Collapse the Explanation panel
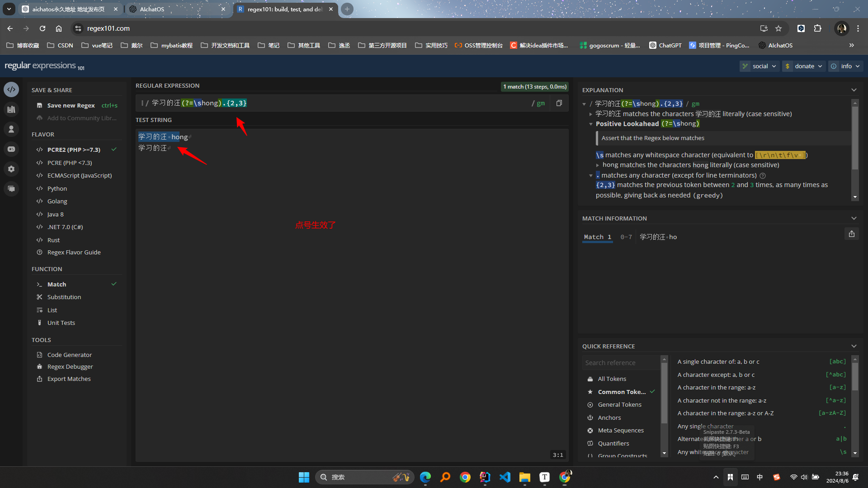 [x=854, y=90]
